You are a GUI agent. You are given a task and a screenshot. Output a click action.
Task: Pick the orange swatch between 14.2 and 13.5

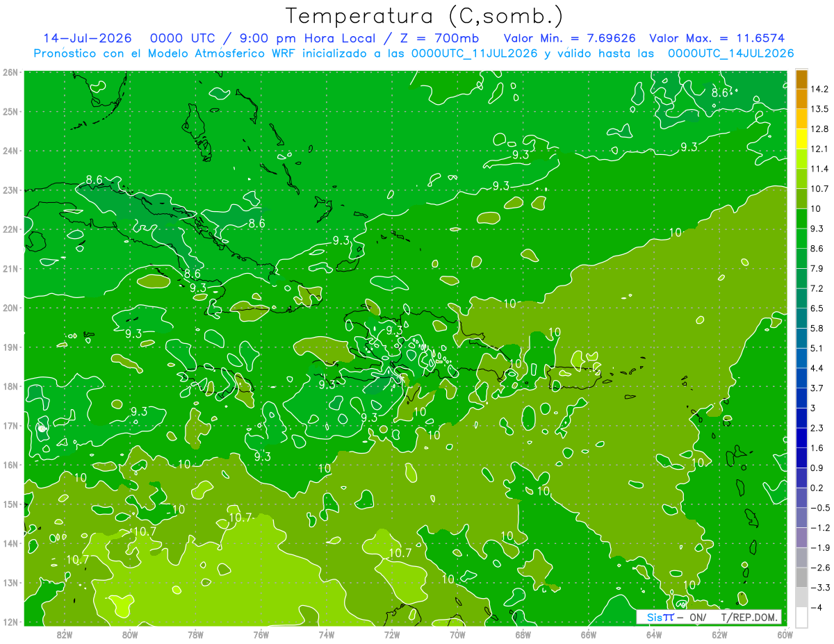pos(801,99)
